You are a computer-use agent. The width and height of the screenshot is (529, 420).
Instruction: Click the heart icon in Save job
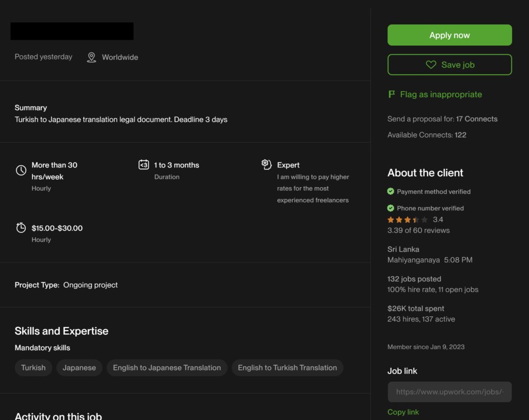point(431,65)
